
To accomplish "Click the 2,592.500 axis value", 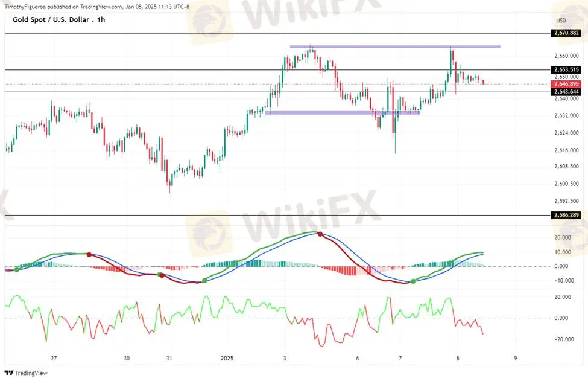I will [x=566, y=201].
